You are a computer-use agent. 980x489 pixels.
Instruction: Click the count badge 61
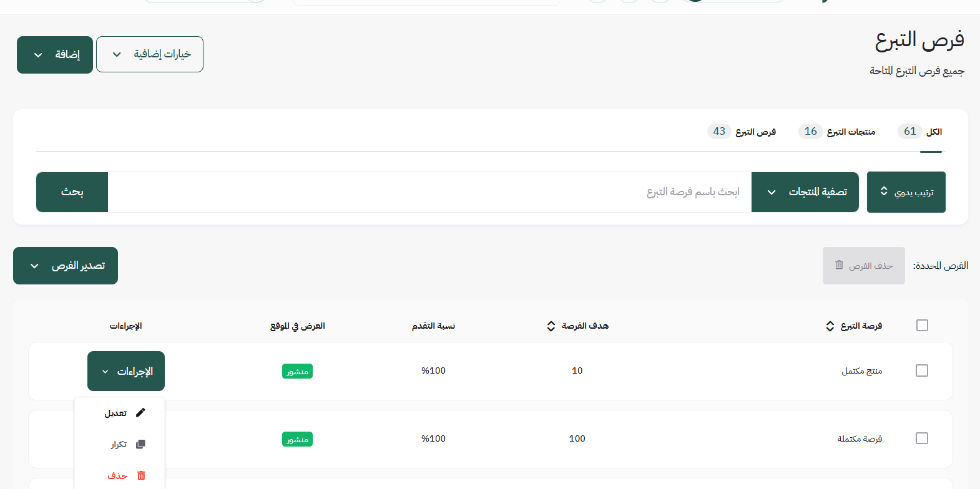tap(909, 131)
